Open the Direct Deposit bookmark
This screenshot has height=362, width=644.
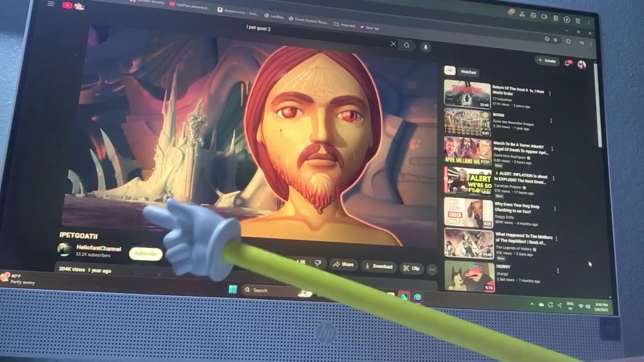click(x=309, y=21)
